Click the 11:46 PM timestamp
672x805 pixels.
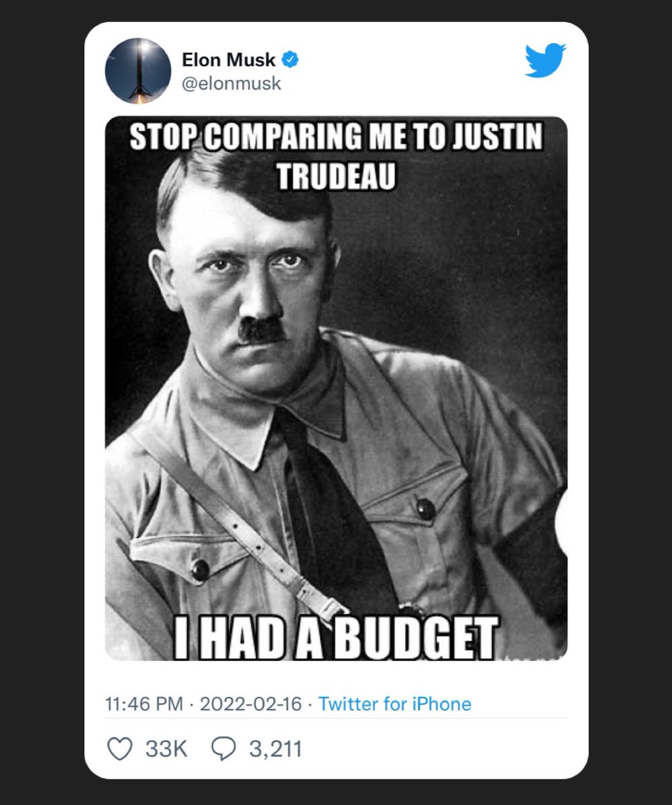[x=144, y=704]
